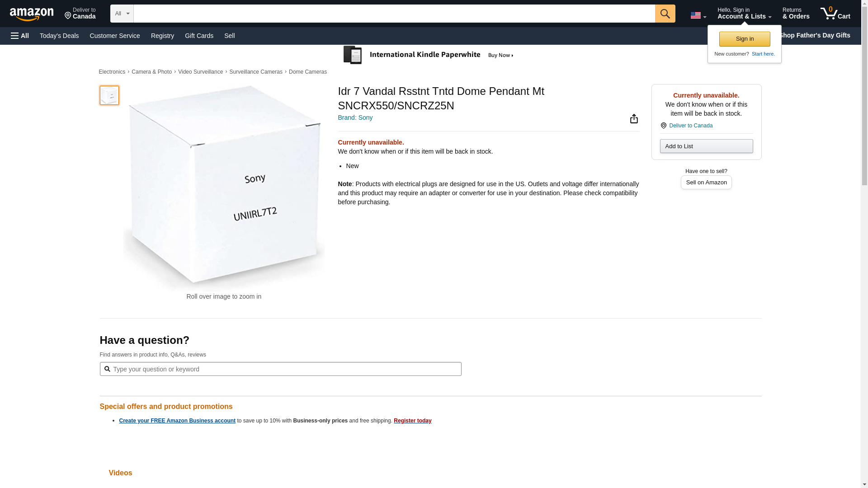Viewport: 868px width, 488px height.
Task: Open Today's Deals in navigation bar
Action: (x=59, y=36)
